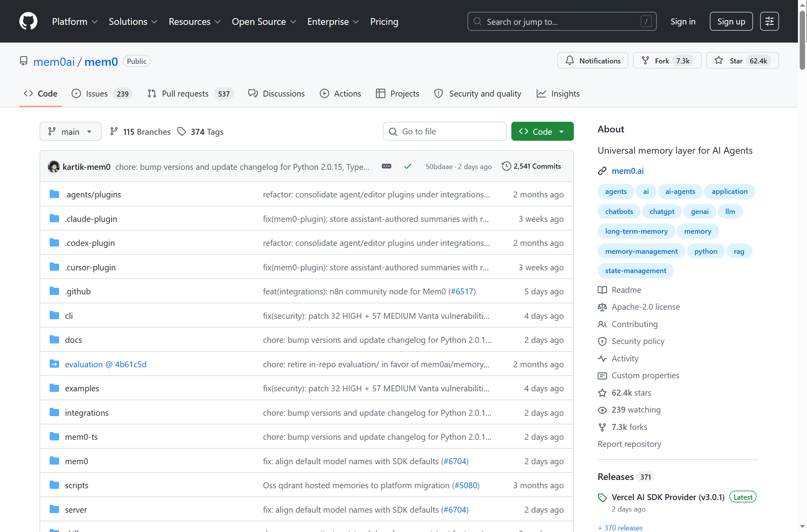
Task: Click the Sign up button
Action: [x=731, y=21]
